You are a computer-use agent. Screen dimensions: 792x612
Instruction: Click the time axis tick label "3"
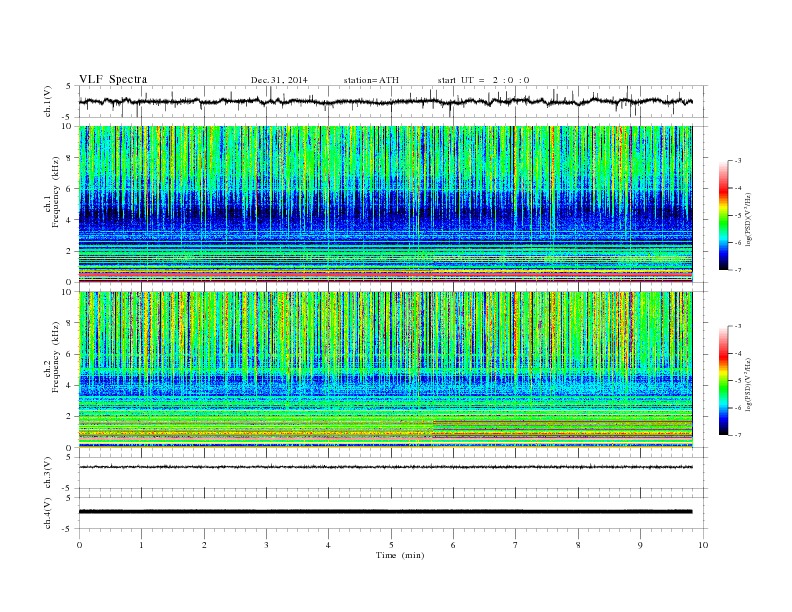267,545
